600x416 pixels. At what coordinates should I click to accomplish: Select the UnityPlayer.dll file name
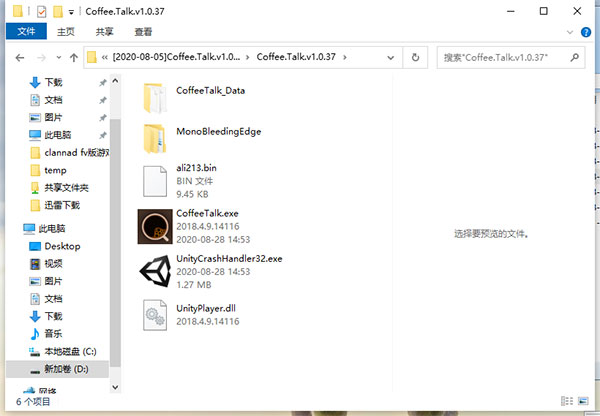click(206, 308)
